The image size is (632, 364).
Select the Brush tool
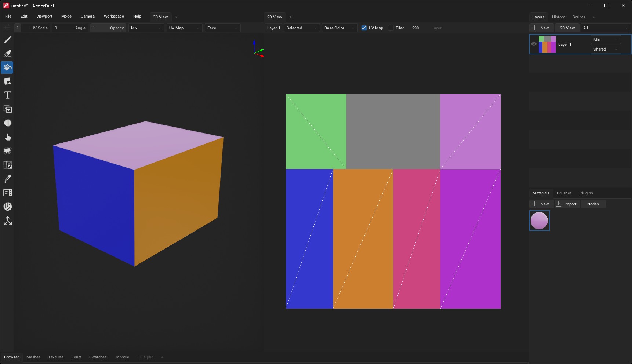coord(7,40)
